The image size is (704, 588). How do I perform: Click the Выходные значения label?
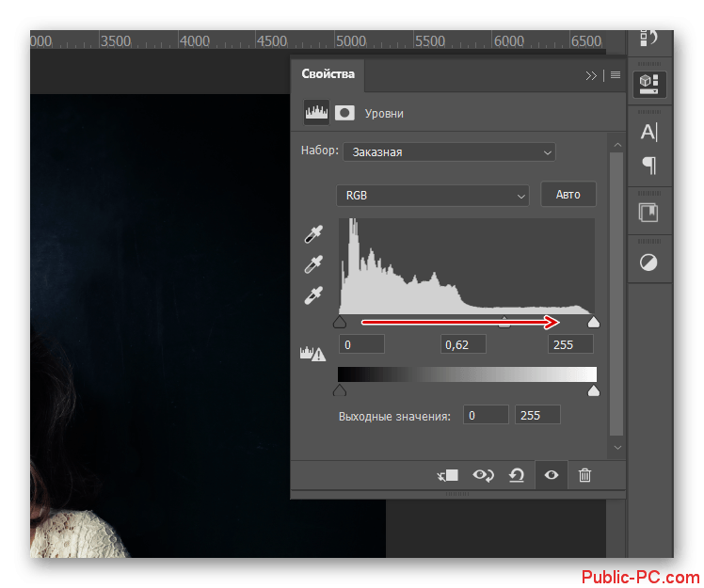pyautogui.click(x=394, y=417)
